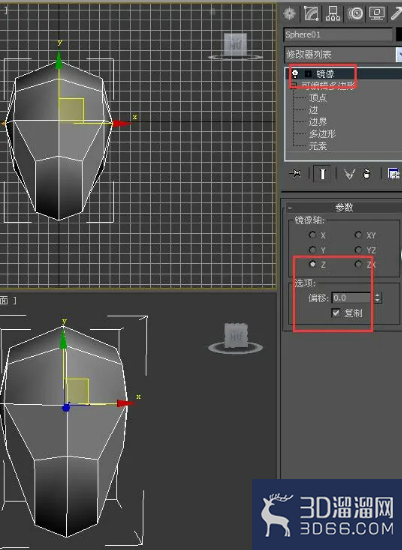Select the 边界 sub-object level

[318, 122]
